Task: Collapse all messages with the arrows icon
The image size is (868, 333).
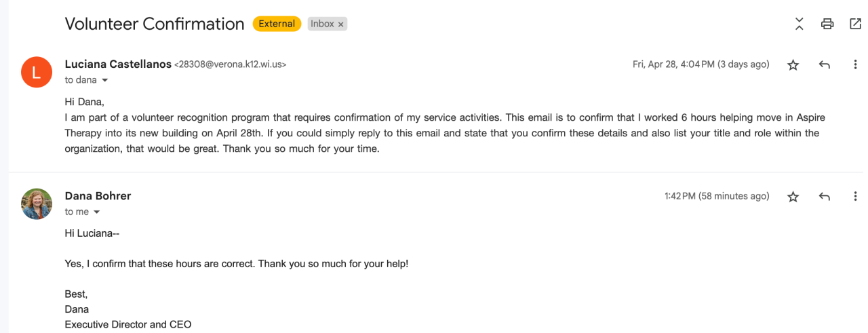Action: tap(800, 24)
